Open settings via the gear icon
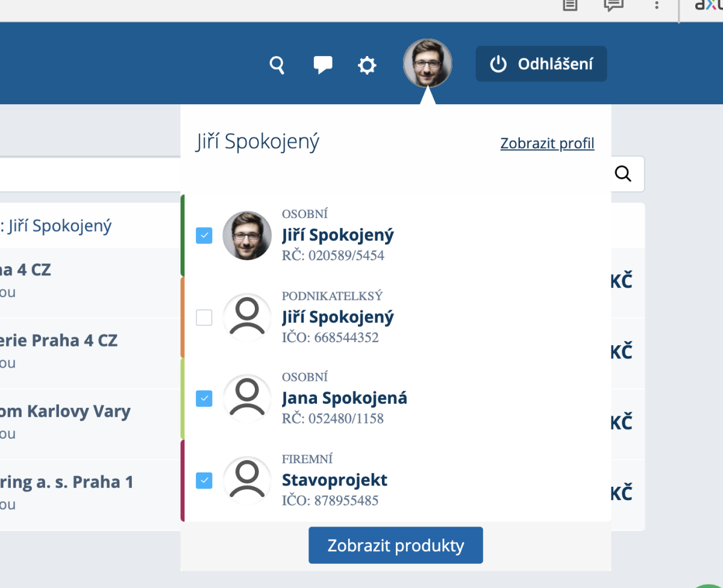This screenshot has width=723, height=588. tap(367, 64)
